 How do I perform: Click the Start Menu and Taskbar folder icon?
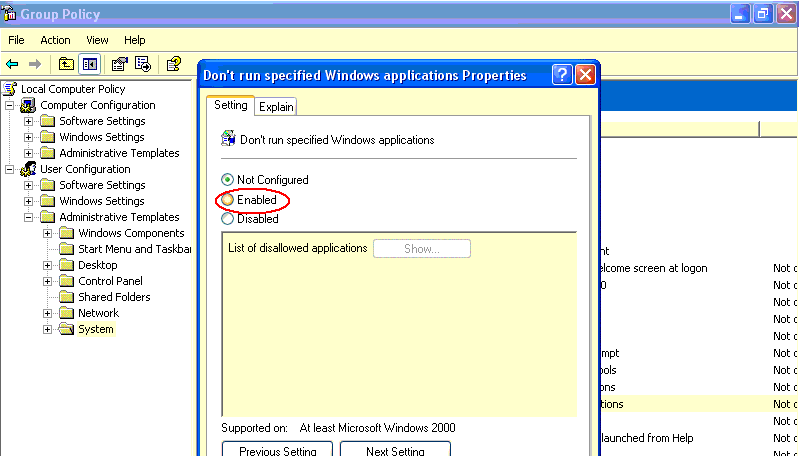tap(66, 249)
